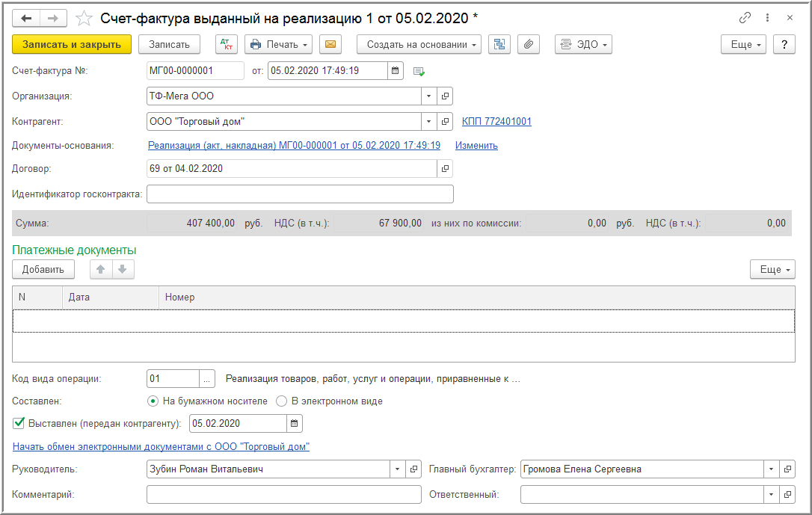Expand the Контрагент dropdown list

[x=428, y=122]
